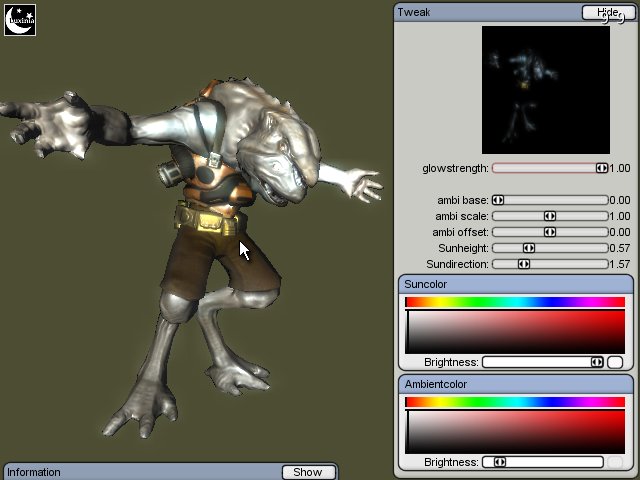Pick a hue on the Ambientcolor rainbow bar
The image size is (640, 480).
coord(514,402)
